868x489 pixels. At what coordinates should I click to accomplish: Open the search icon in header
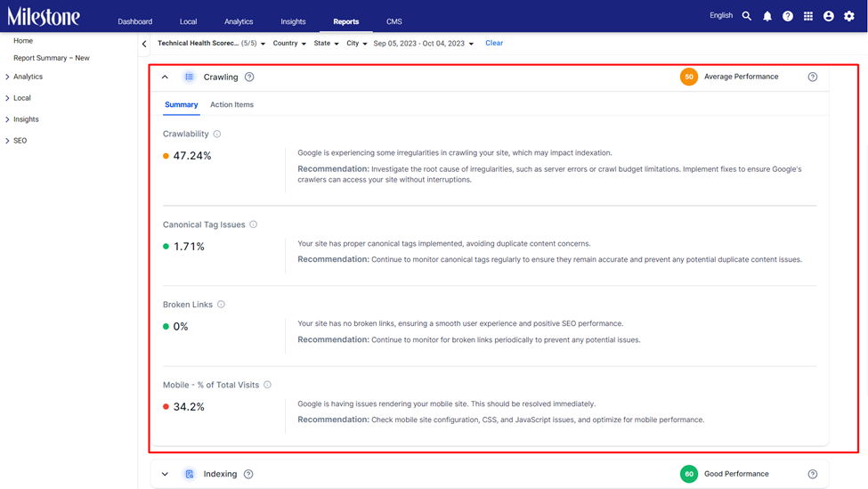[747, 16]
